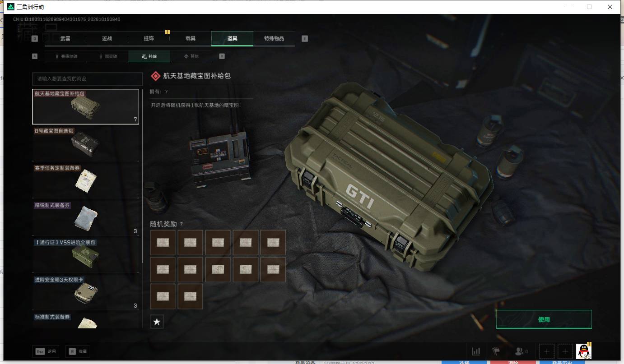The width and height of the screenshot is (624, 364).
Task: Switch to the 武器 tab
Action: (65, 38)
